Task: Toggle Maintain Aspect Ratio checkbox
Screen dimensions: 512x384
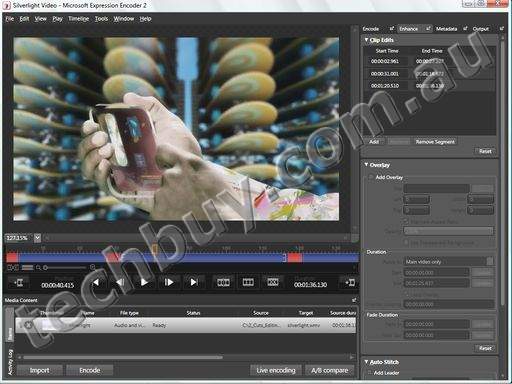Action: tap(406, 221)
